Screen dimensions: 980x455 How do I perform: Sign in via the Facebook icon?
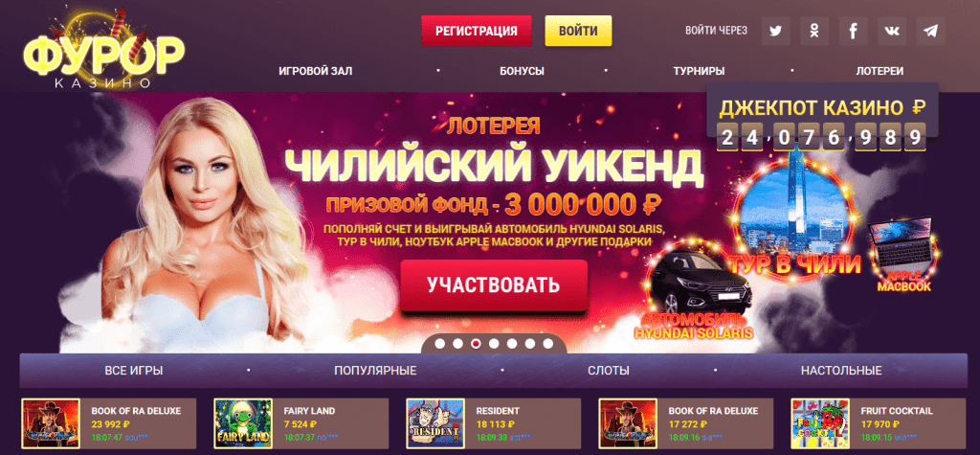click(853, 31)
